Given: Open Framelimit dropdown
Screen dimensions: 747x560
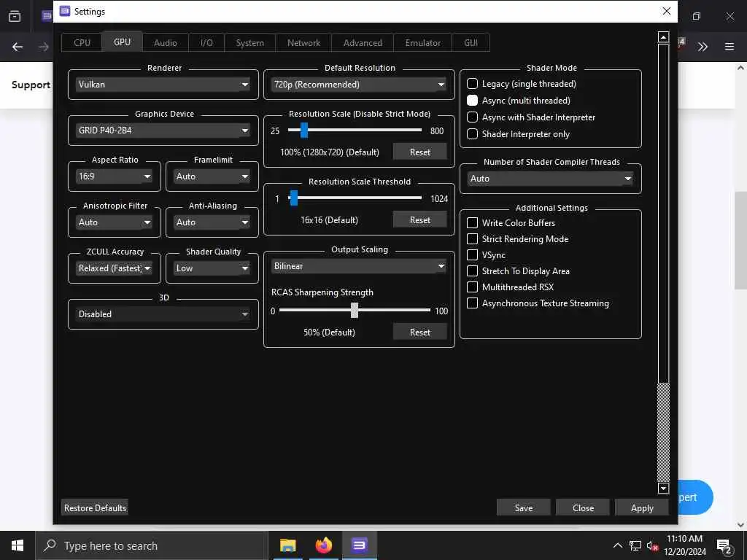Looking at the screenshot, I should click(212, 176).
